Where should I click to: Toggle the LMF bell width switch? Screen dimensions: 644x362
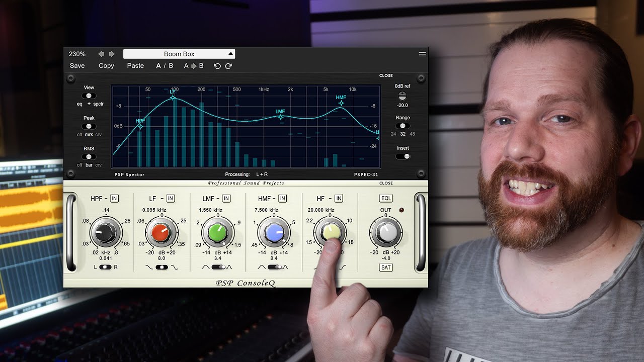tap(218, 267)
